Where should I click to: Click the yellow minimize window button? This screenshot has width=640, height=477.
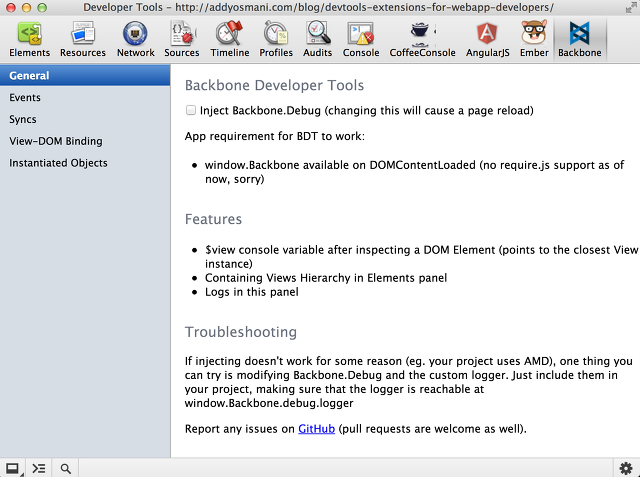(x=27, y=7)
